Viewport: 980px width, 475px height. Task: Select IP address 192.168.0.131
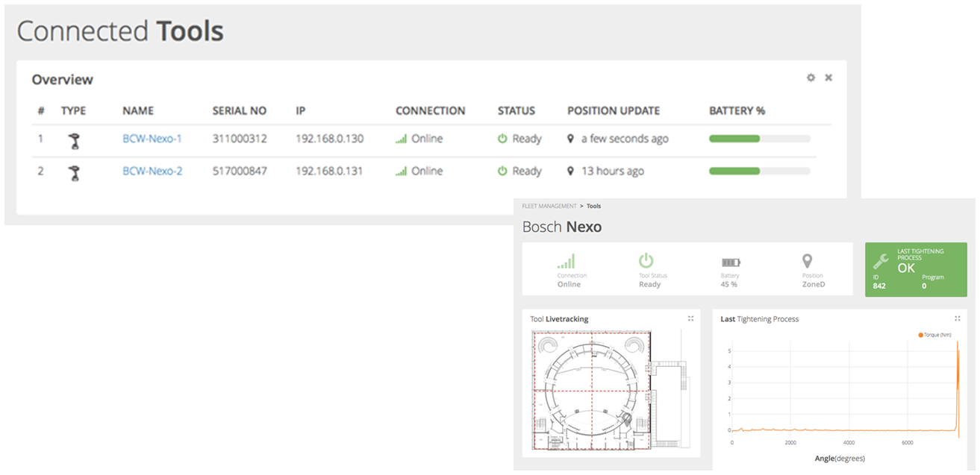(x=330, y=171)
